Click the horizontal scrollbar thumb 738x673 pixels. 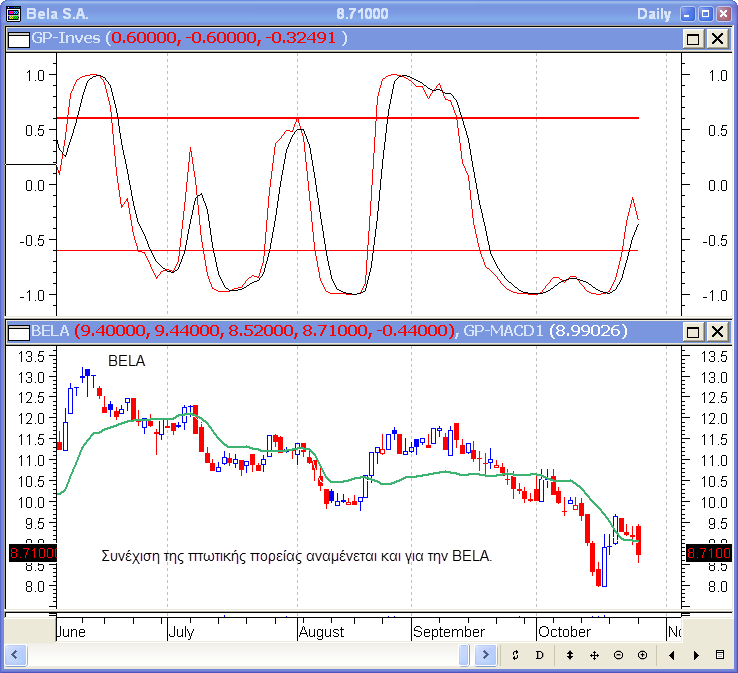click(x=464, y=655)
